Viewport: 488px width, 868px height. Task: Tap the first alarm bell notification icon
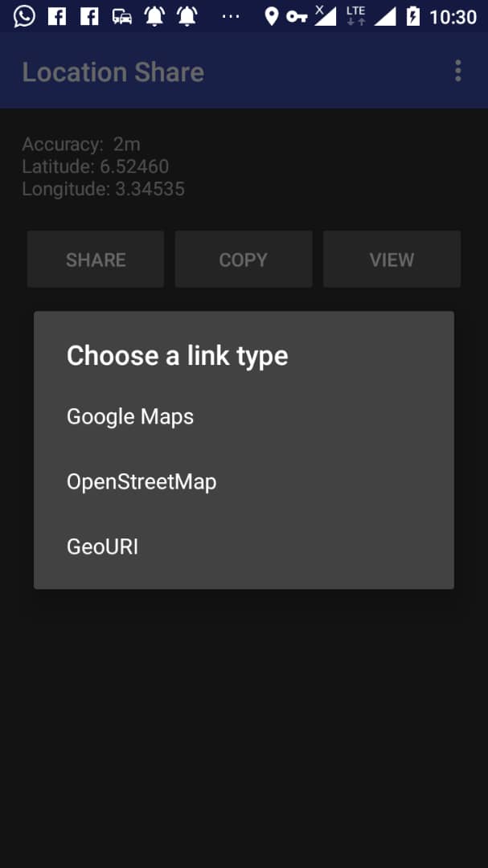[x=154, y=17]
